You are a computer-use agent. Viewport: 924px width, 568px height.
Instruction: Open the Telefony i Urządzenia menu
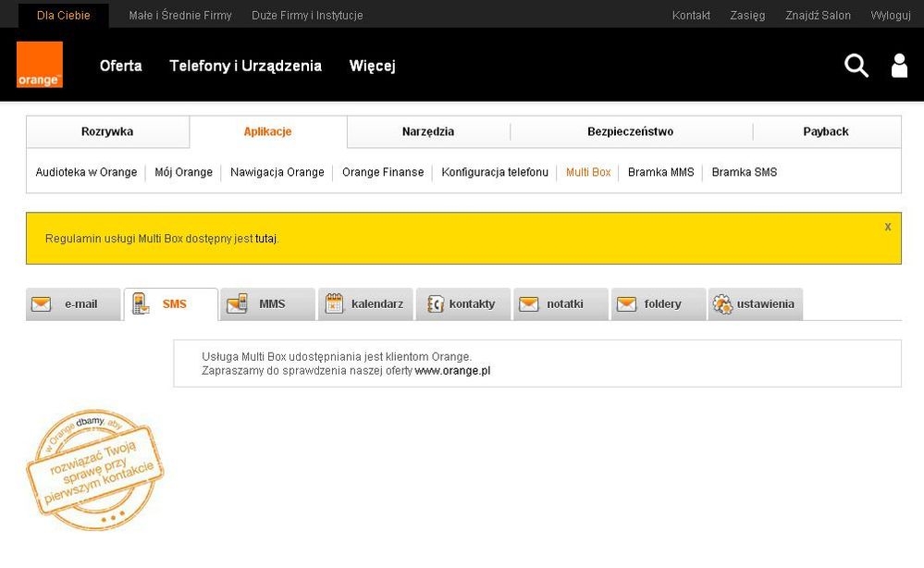tap(245, 66)
